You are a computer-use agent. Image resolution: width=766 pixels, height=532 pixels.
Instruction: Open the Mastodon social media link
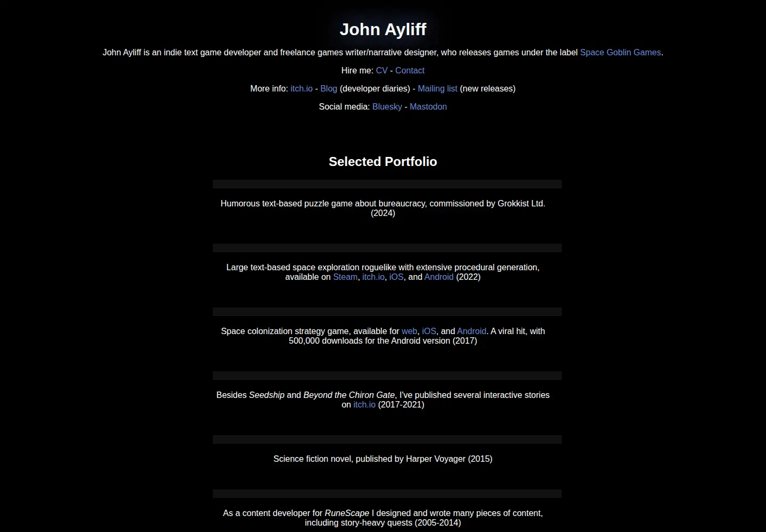point(428,106)
